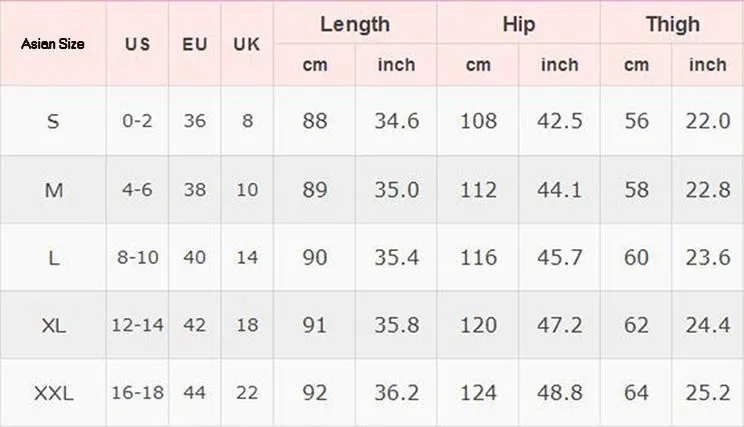Click the thigh value 25.2 cell
Viewport: 744px width, 427px height.
tap(708, 393)
